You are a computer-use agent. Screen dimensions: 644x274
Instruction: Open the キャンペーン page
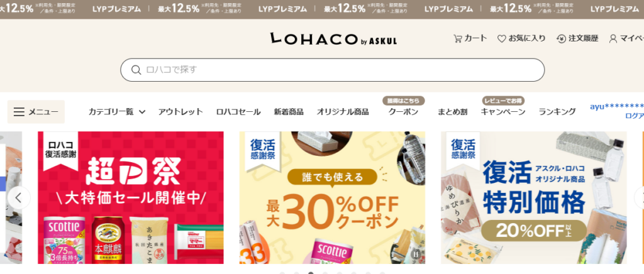(x=502, y=112)
